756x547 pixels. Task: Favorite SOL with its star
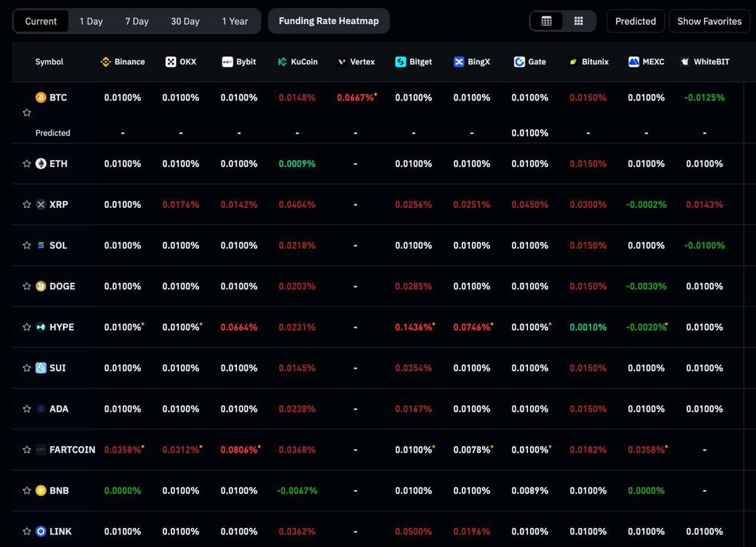coord(26,246)
